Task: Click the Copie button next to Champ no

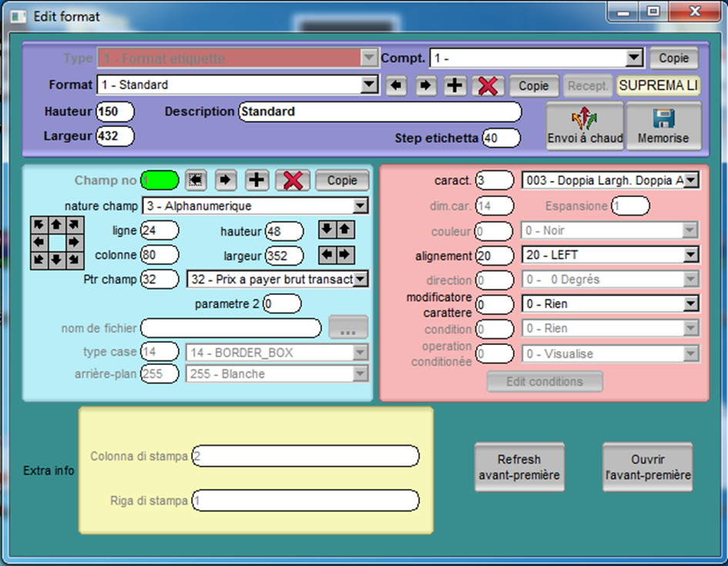Action: [342, 180]
